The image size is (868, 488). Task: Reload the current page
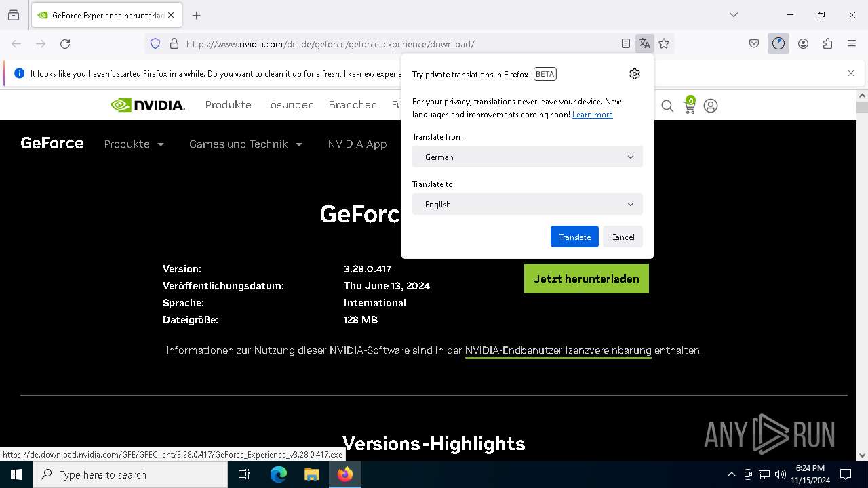click(x=65, y=44)
